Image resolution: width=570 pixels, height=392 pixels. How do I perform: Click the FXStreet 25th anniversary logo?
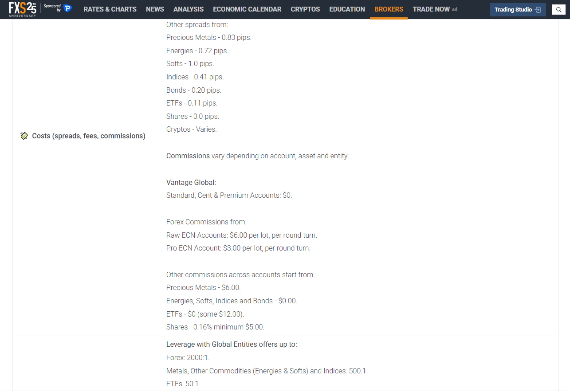click(22, 9)
